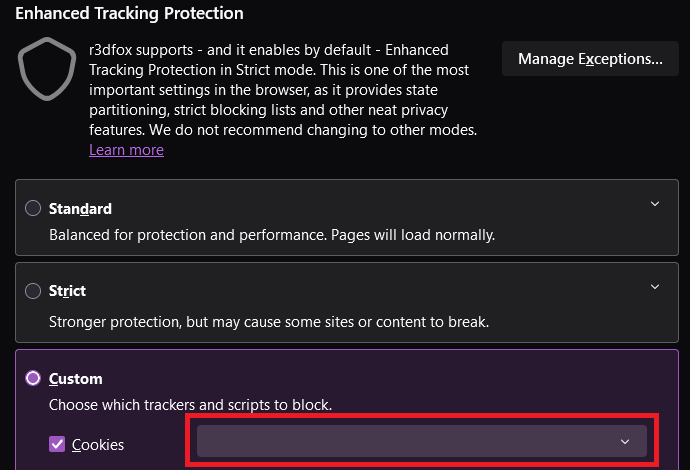This screenshot has height=470, width=690.
Task: Click the Cookies dropdown arrow icon
Action: (625, 442)
